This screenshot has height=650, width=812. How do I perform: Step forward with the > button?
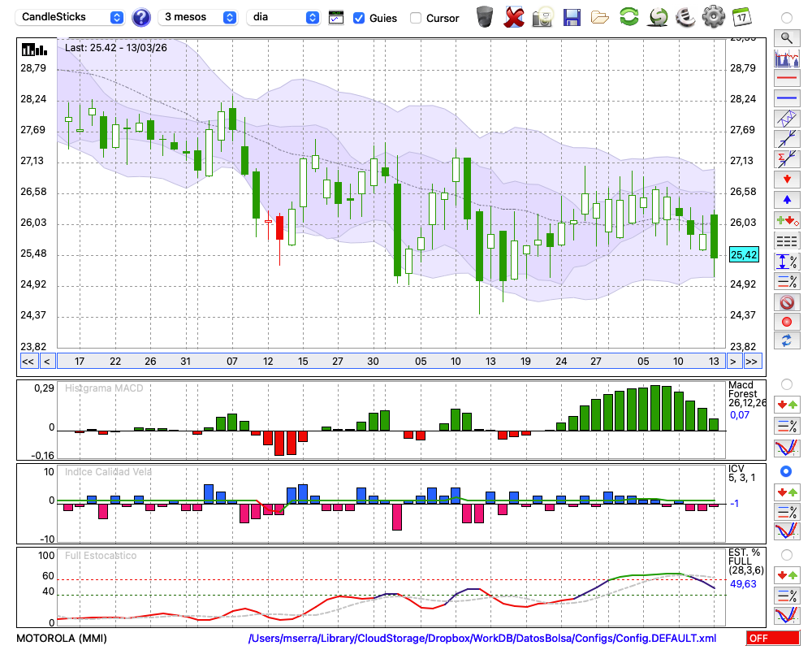click(732, 362)
